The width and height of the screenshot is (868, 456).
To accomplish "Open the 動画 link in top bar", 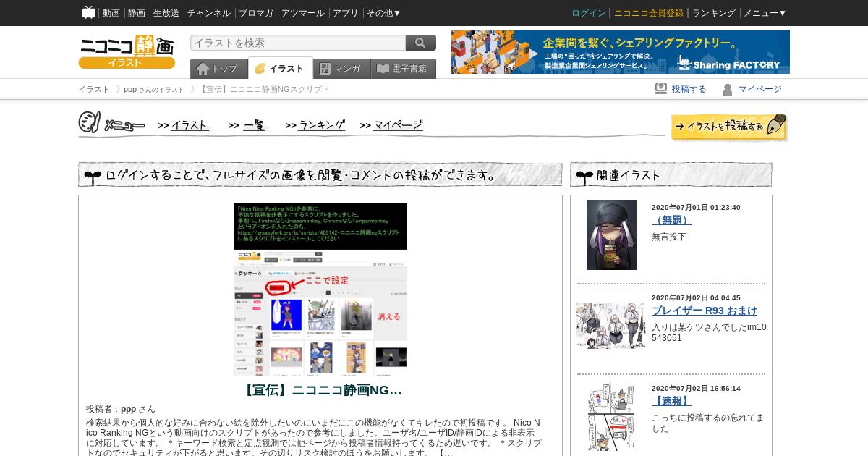I will (x=111, y=13).
